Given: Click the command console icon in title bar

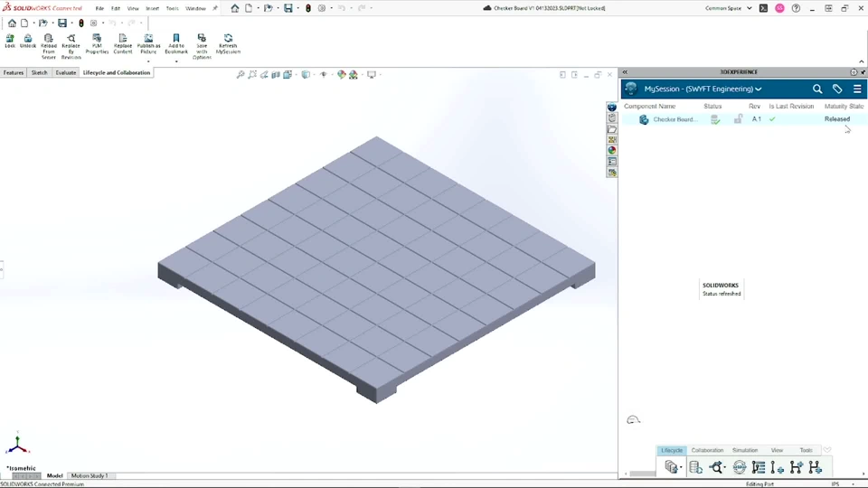Looking at the screenshot, I should [x=763, y=8].
